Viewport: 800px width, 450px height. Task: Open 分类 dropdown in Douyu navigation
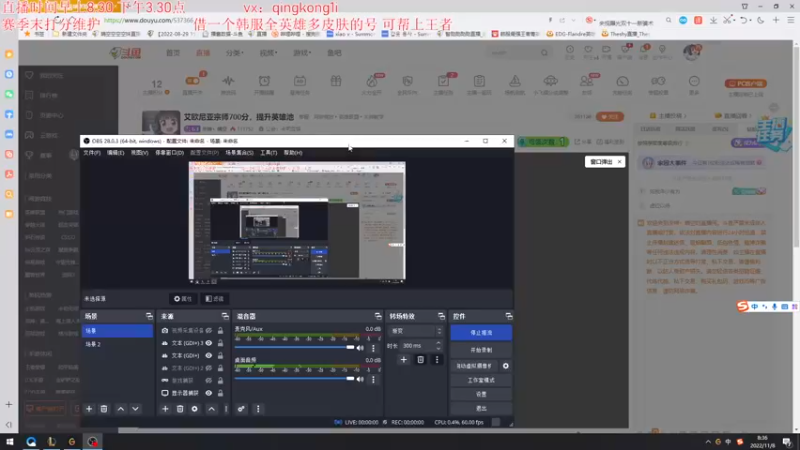[x=234, y=53]
